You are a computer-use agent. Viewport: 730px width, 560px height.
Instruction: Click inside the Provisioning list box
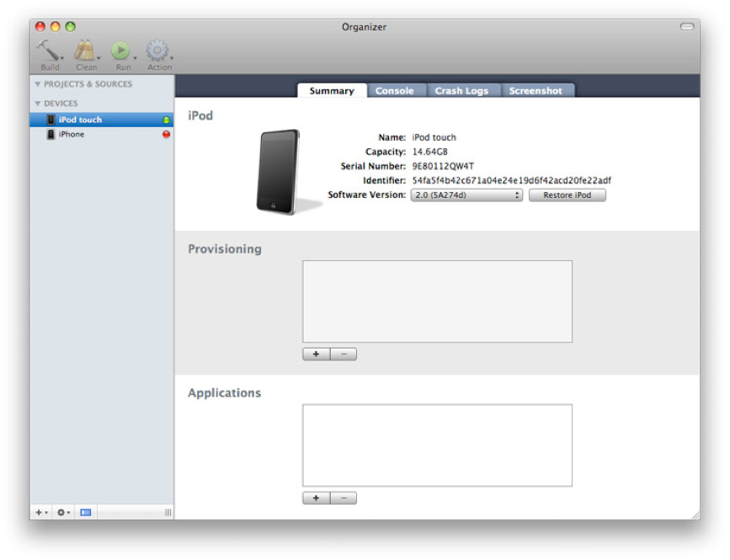437,301
